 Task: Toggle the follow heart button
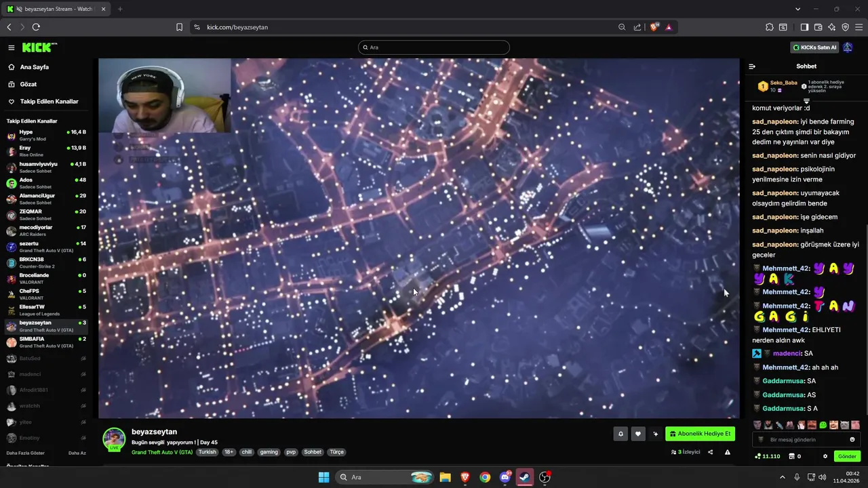tap(637, 434)
